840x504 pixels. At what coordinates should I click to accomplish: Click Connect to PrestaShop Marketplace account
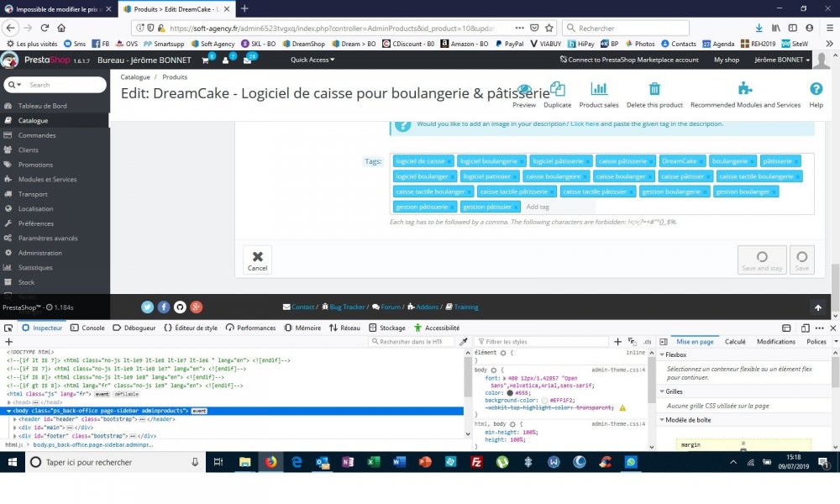[x=629, y=60]
